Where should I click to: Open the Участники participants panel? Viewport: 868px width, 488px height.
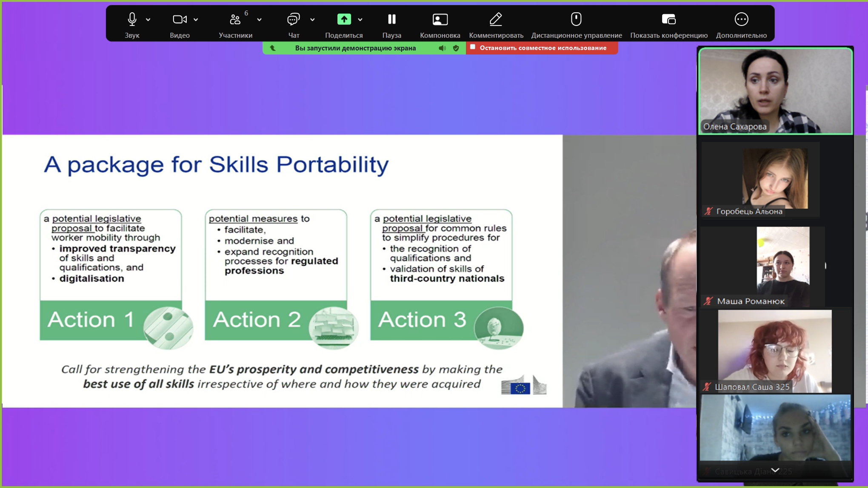pyautogui.click(x=235, y=20)
